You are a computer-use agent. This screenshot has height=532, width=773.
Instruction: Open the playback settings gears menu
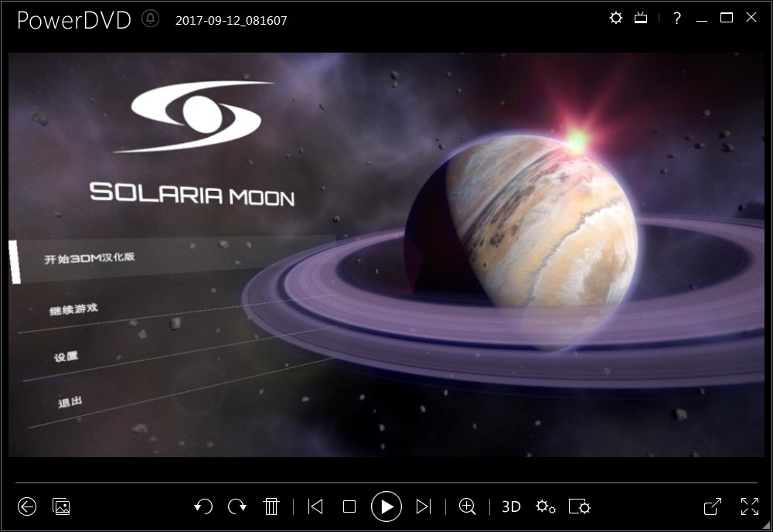[x=546, y=506]
